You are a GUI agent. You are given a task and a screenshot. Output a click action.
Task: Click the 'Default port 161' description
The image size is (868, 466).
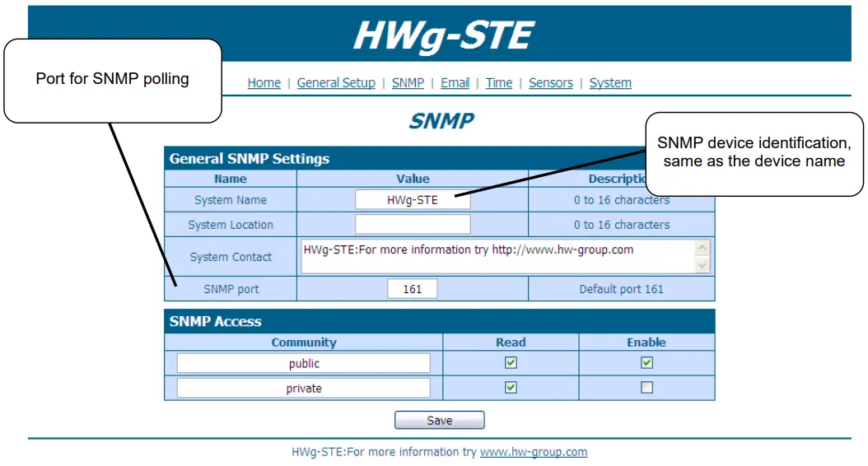[621, 289]
